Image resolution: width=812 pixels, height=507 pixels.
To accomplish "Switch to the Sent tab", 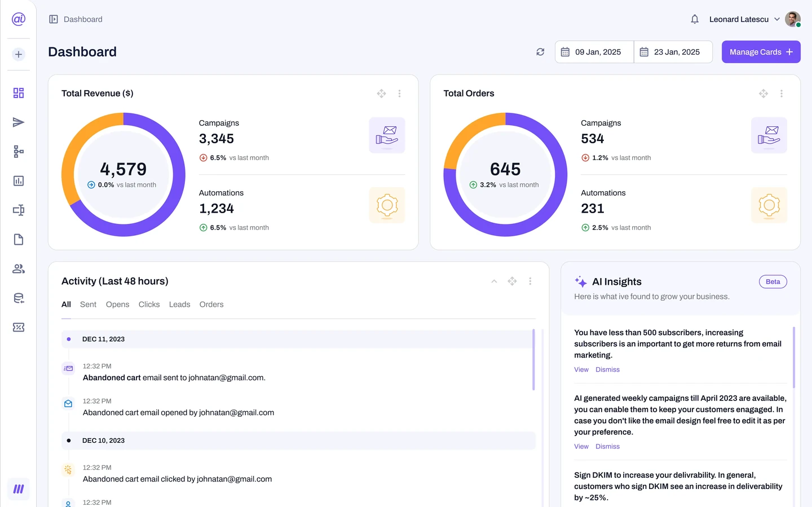I will (88, 305).
